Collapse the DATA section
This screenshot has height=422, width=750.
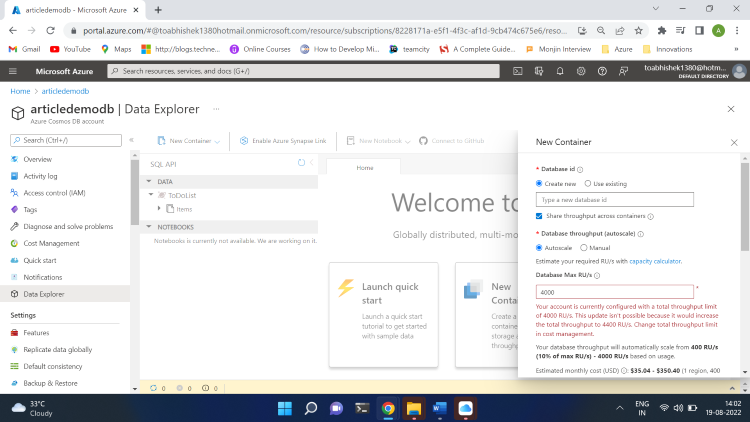point(149,181)
